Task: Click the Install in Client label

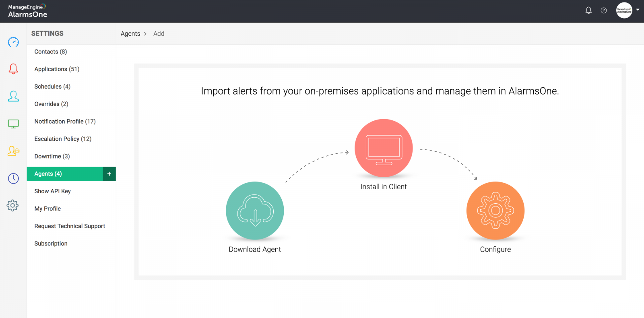Action: (x=384, y=187)
